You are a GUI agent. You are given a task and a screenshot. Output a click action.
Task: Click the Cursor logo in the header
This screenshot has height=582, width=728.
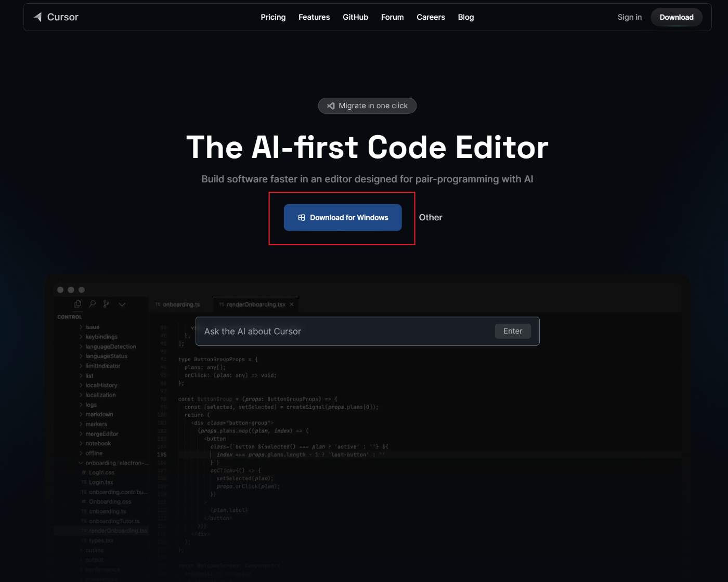(x=56, y=17)
